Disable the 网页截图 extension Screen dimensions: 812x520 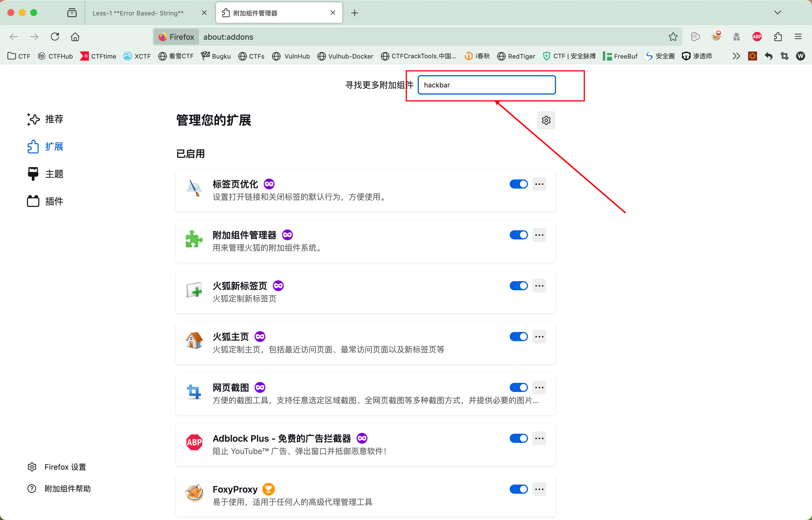(x=519, y=387)
